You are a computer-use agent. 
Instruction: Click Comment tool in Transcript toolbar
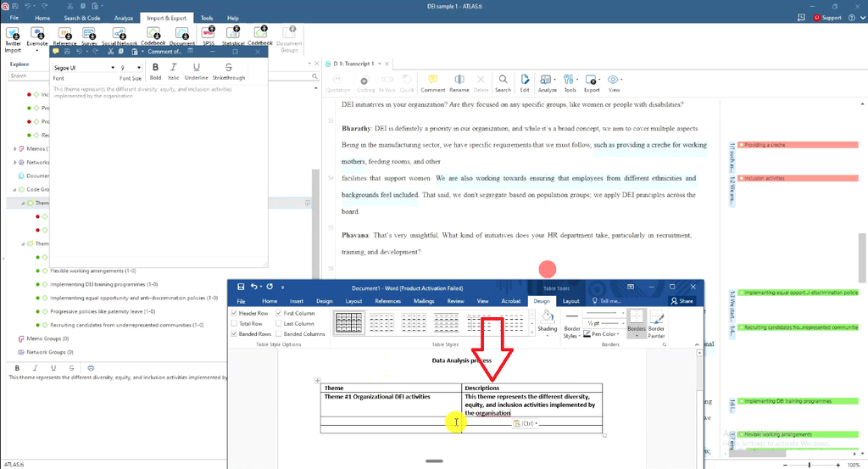[x=433, y=83]
